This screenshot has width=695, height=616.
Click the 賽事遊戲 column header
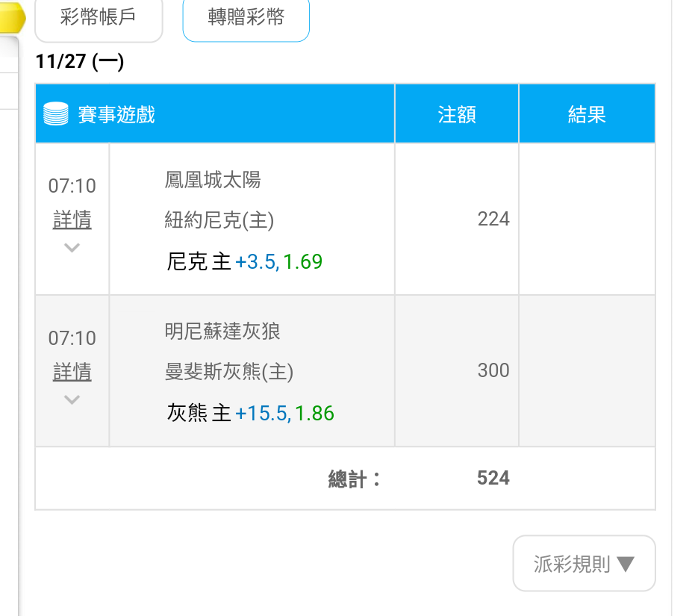point(215,113)
